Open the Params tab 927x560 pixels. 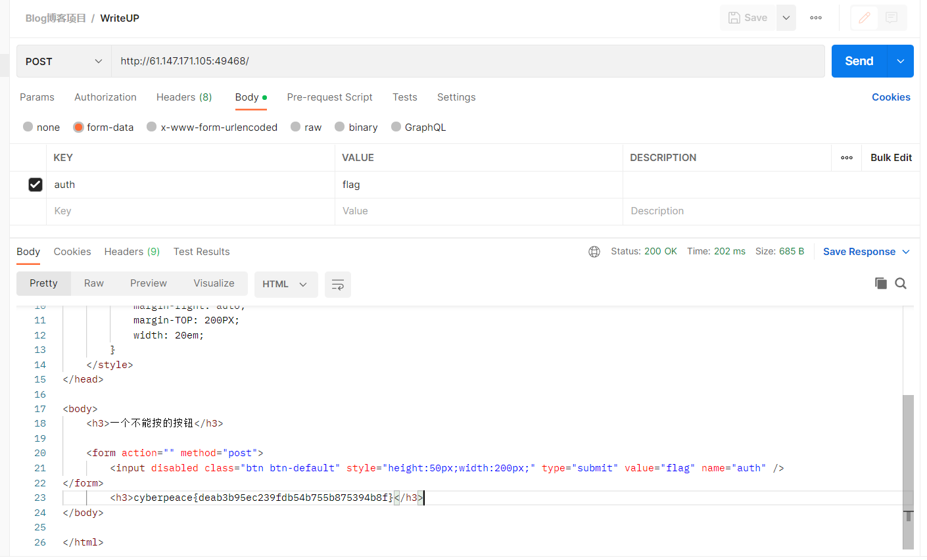tap(37, 97)
